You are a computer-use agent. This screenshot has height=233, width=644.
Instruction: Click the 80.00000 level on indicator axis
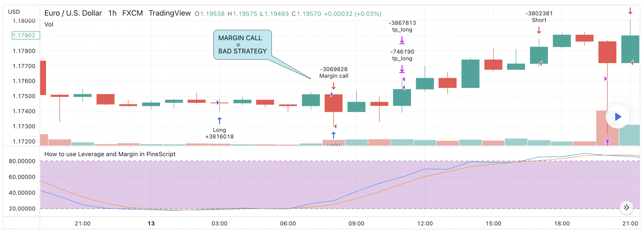click(x=22, y=161)
